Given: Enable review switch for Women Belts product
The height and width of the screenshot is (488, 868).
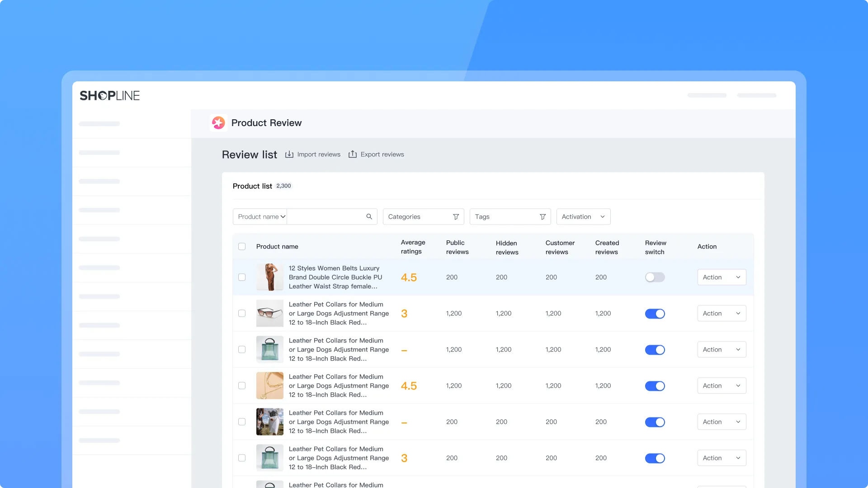Looking at the screenshot, I should coord(655,277).
